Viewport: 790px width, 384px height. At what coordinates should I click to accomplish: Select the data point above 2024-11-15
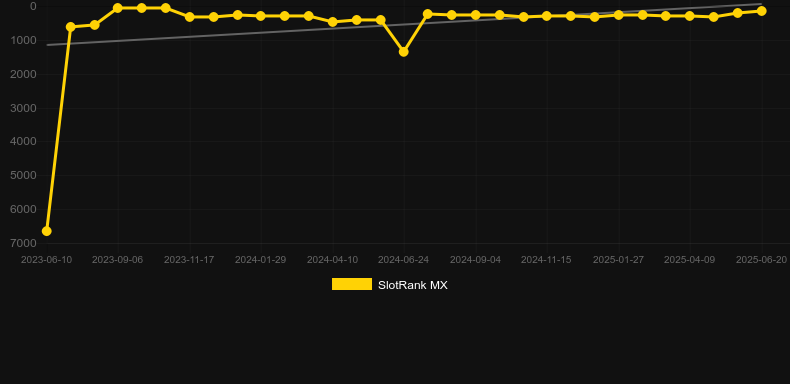coord(547,16)
